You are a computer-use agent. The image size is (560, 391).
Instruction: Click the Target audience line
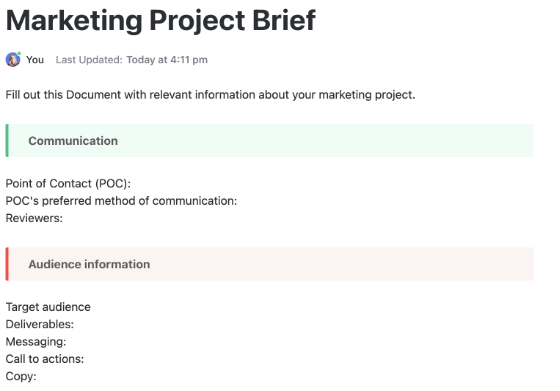[x=48, y=307]
